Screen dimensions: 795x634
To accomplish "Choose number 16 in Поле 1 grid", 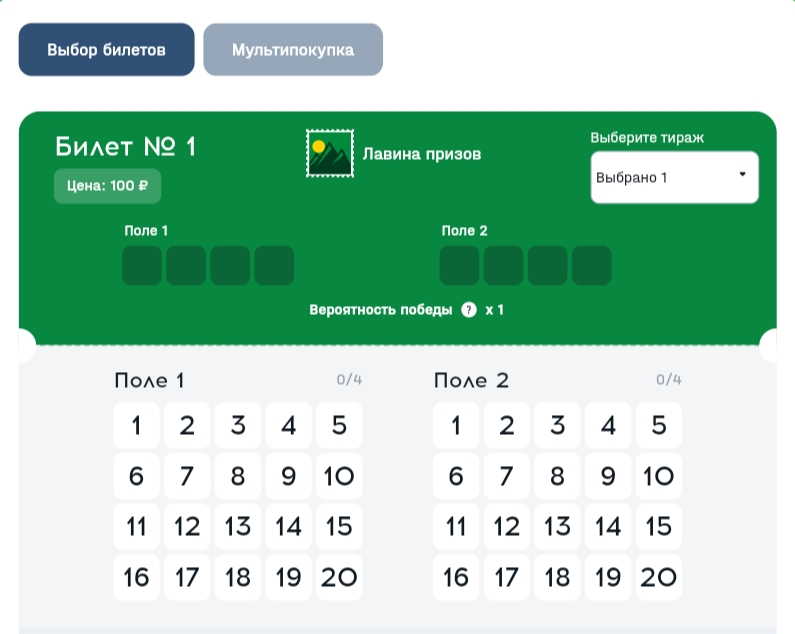I will (x=137, y=577).
